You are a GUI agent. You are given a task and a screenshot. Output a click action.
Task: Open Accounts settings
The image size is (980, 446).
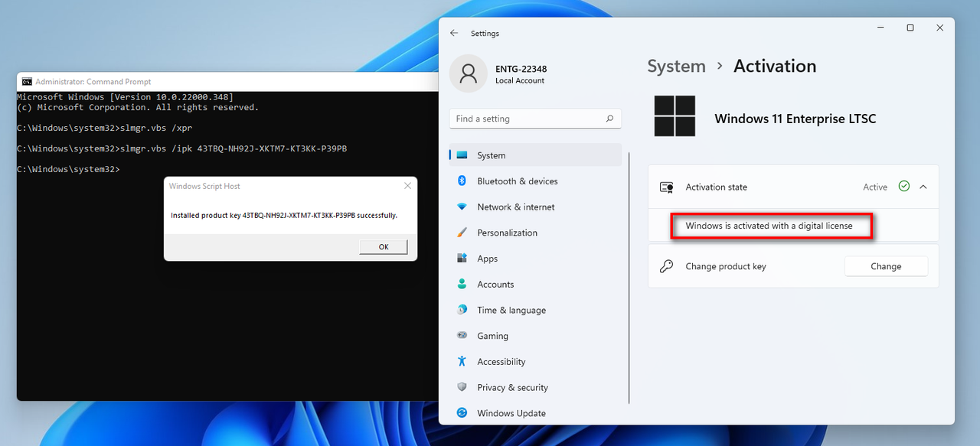pyautogui.click(x=535, y=284)
